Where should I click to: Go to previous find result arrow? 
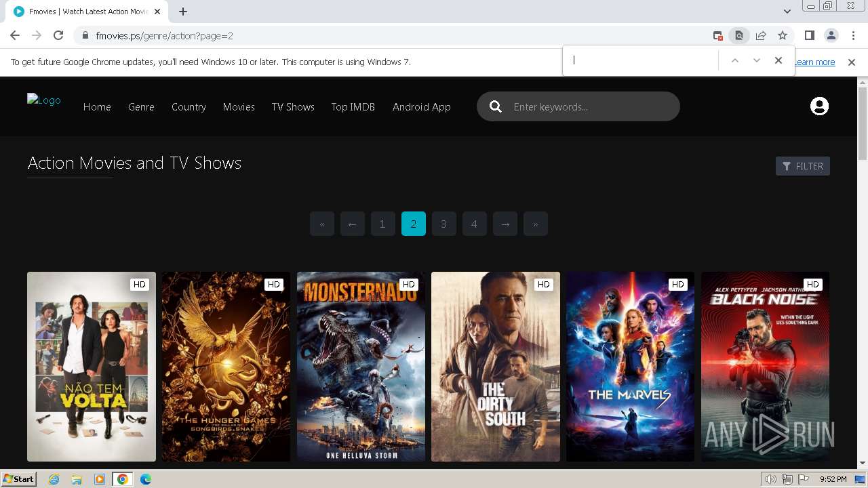pos(734,60)
